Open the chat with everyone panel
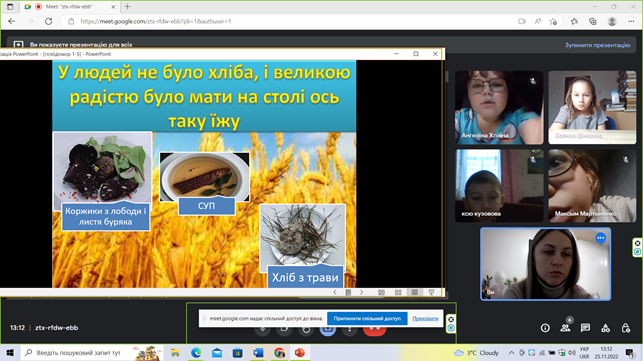Viewport: 643px width, 361px height. tap(585, 328)
